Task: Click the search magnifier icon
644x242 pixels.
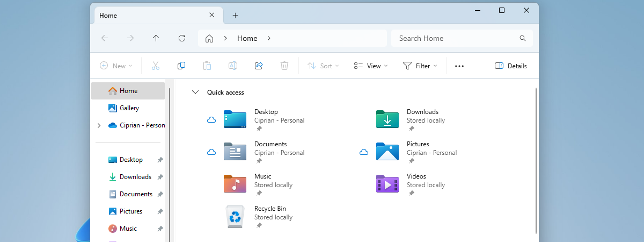Action: [x=523, y=38]
